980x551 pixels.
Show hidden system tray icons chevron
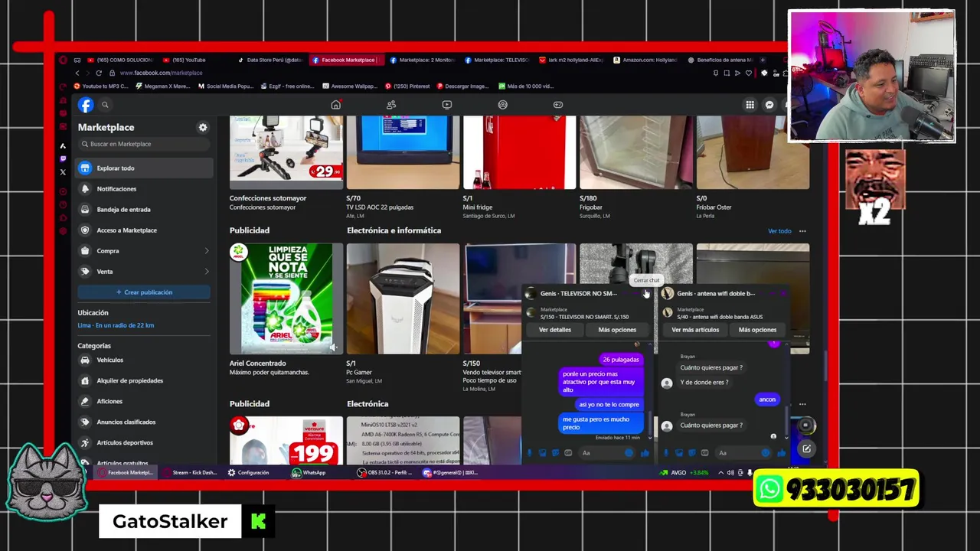pos(720,473)
